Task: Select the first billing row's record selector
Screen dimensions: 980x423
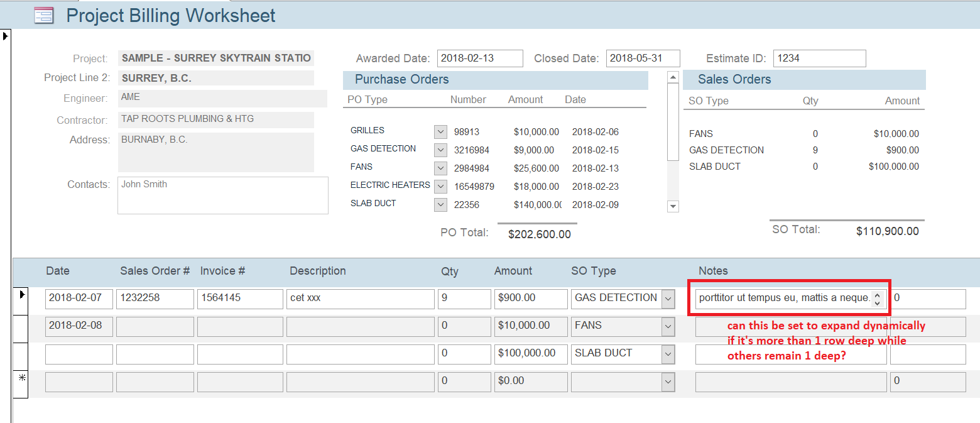Action: pos(21,294)
